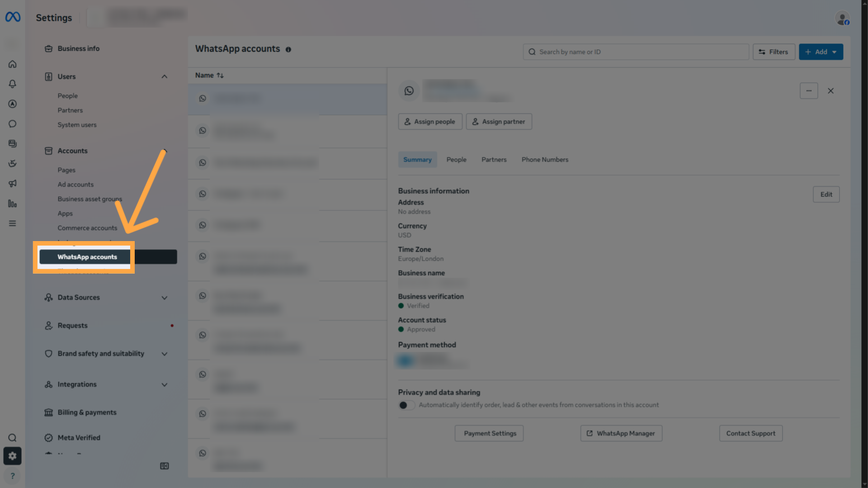
Task: Select the first WhatsApp account row
Action: click(x=288, y=99)
